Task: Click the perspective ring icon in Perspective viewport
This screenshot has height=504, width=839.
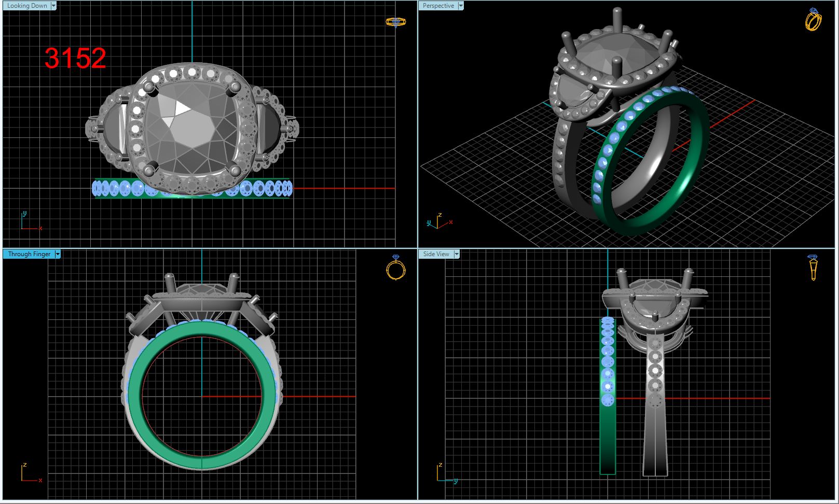Action: [813, 20]
